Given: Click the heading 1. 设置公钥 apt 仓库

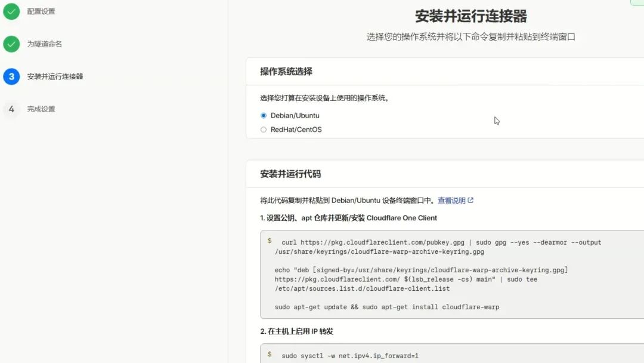Looking at the screenshot, I should [348, 218].
